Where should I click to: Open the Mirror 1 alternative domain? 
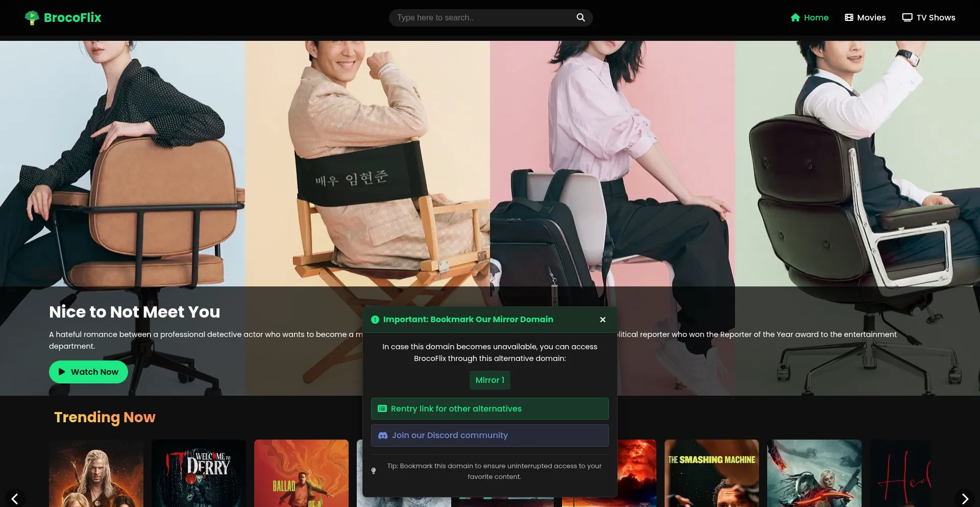(489, 380)
